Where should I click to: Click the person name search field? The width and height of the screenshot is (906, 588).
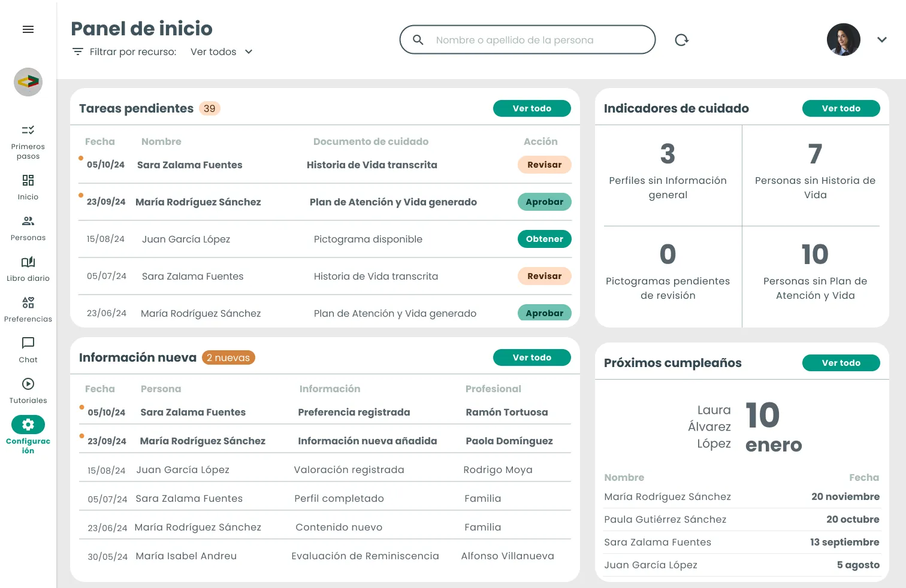click(528, 40)
